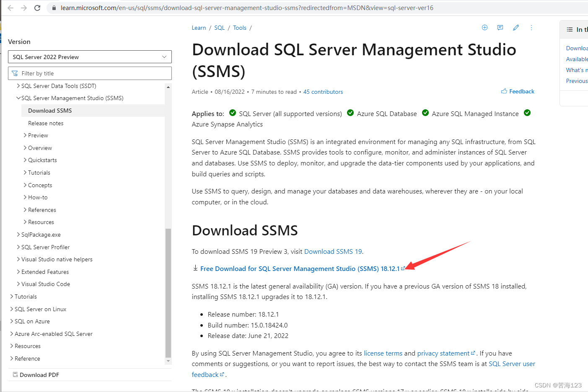
Task: Click the Learn breadcrumb link
Action: coord(199,28)
